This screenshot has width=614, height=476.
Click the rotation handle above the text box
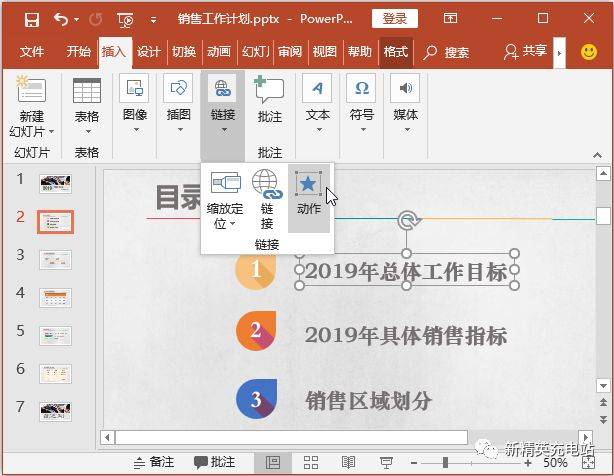point(408,220)
